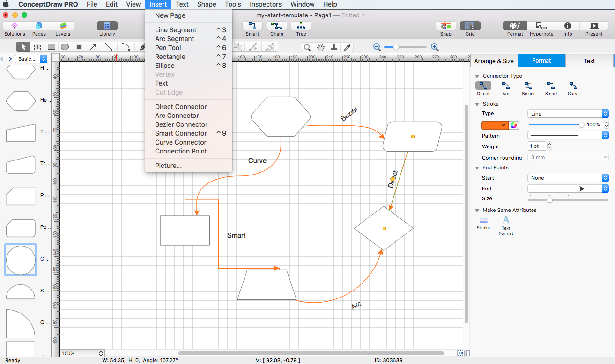Click the stroke Weight input field

[537, 146]
